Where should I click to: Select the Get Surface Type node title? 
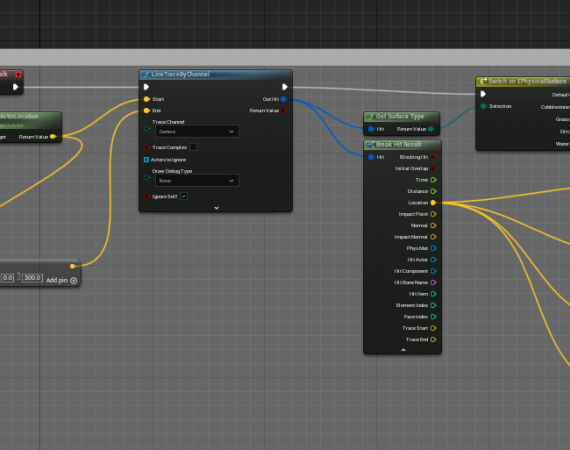click(400, 116)
